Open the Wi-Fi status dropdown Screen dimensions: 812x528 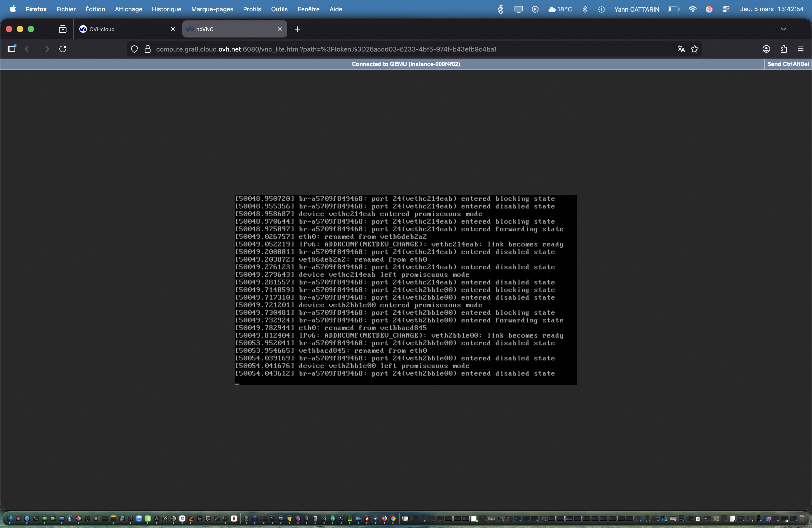(x=693, y=9)
